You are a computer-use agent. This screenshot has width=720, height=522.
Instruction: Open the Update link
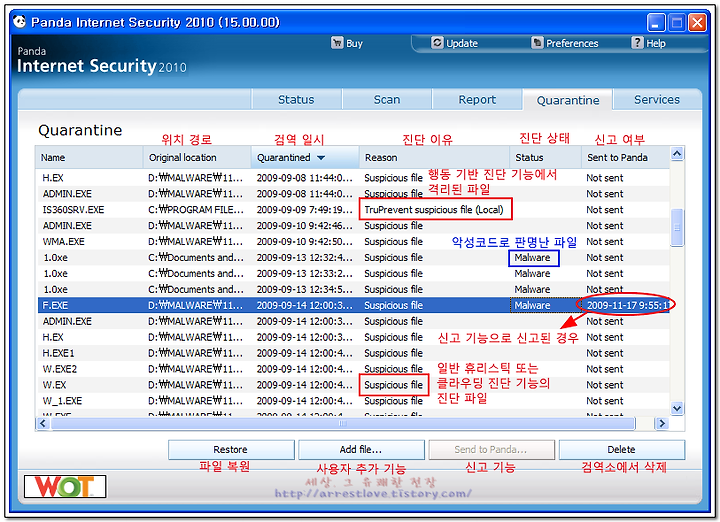tap(462, 43)
